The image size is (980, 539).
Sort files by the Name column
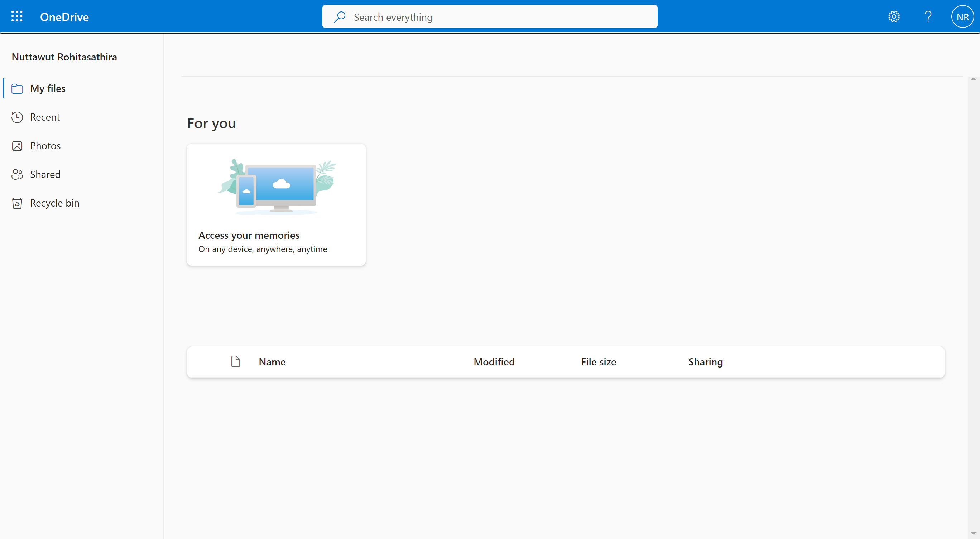point(272,362)
